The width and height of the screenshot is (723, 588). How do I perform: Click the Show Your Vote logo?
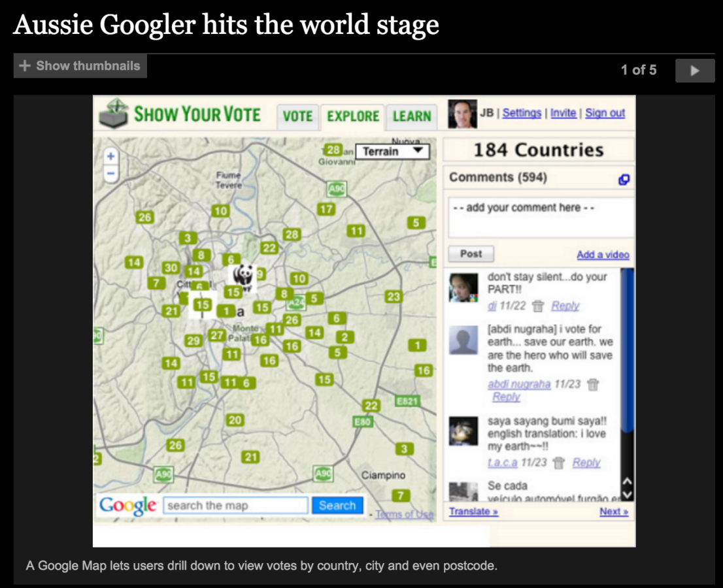click(x=180, y=114)
